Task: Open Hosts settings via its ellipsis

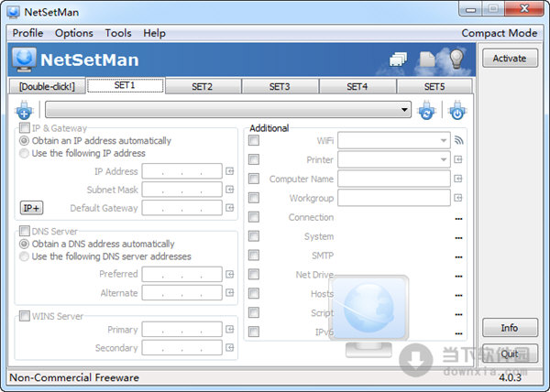Action: [x=458, y=295]
